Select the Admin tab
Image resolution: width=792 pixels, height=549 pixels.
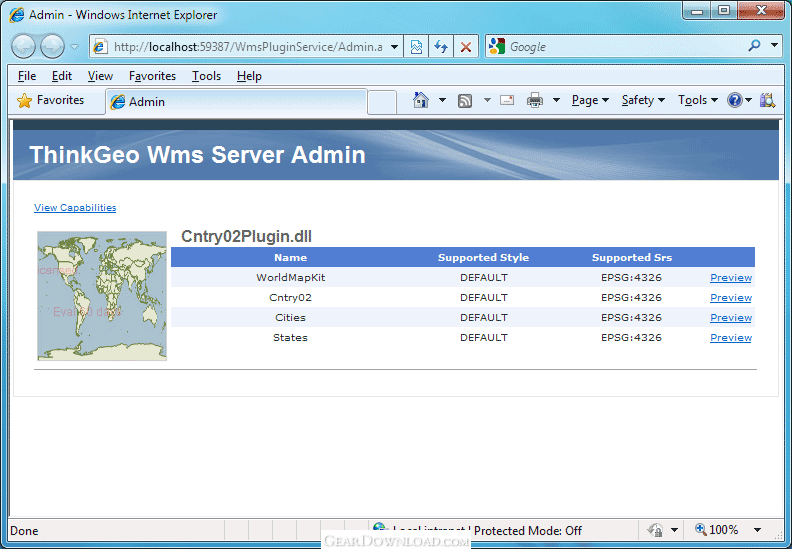236,102
